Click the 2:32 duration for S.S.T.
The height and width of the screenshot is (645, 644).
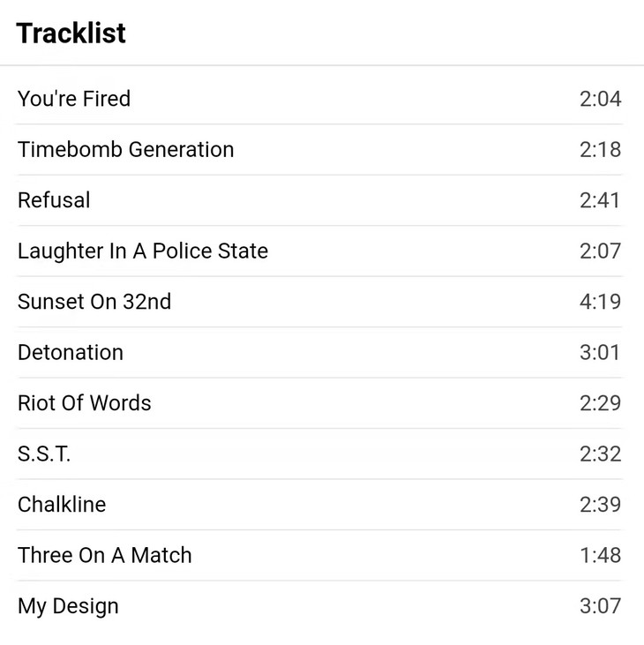point(600,454)
